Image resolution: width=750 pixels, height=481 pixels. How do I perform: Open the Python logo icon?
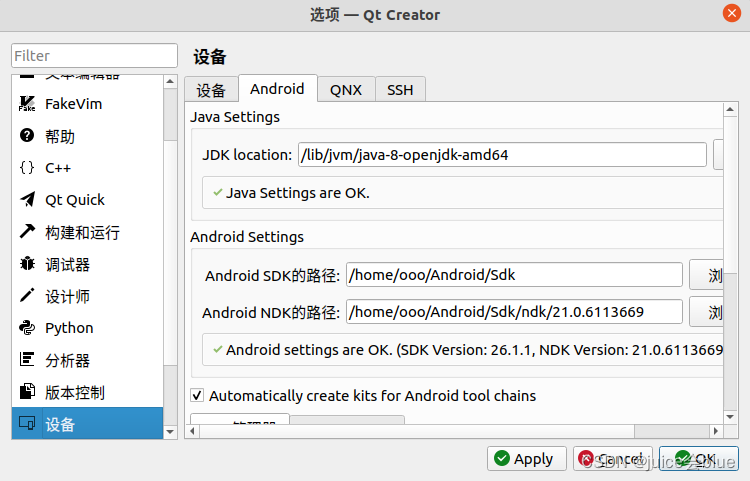click(x=27, y=328)
